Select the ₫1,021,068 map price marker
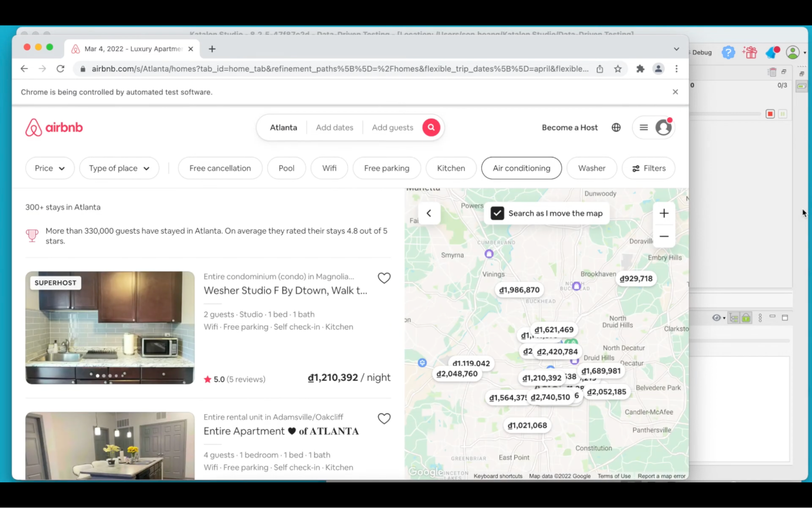Image resolution: width=812 pixels, height=508 pixels. click(527, 426)
